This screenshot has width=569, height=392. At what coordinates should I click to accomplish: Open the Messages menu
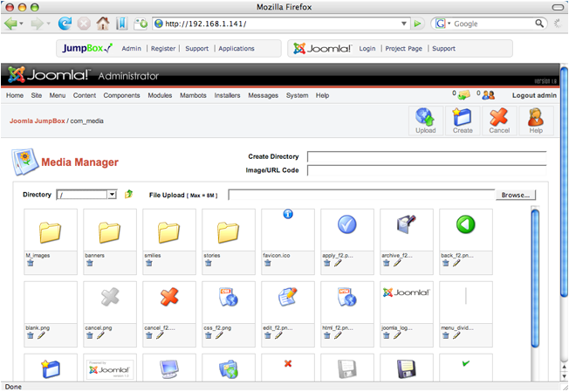263,95
